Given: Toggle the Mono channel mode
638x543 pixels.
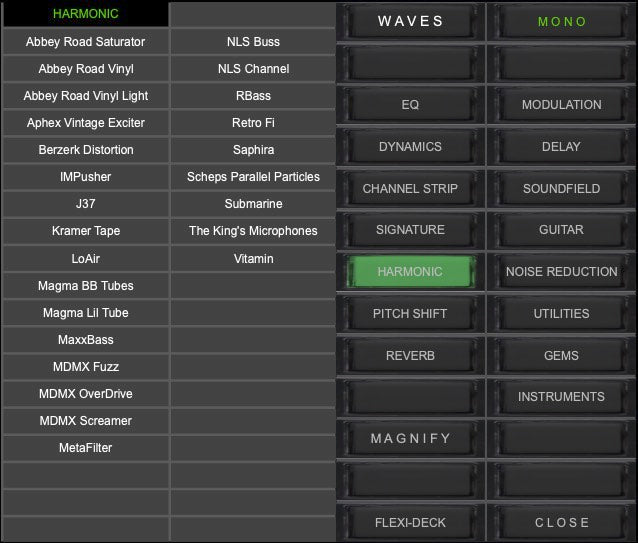Looking at the screenshot, I should (x=561, y=22).
